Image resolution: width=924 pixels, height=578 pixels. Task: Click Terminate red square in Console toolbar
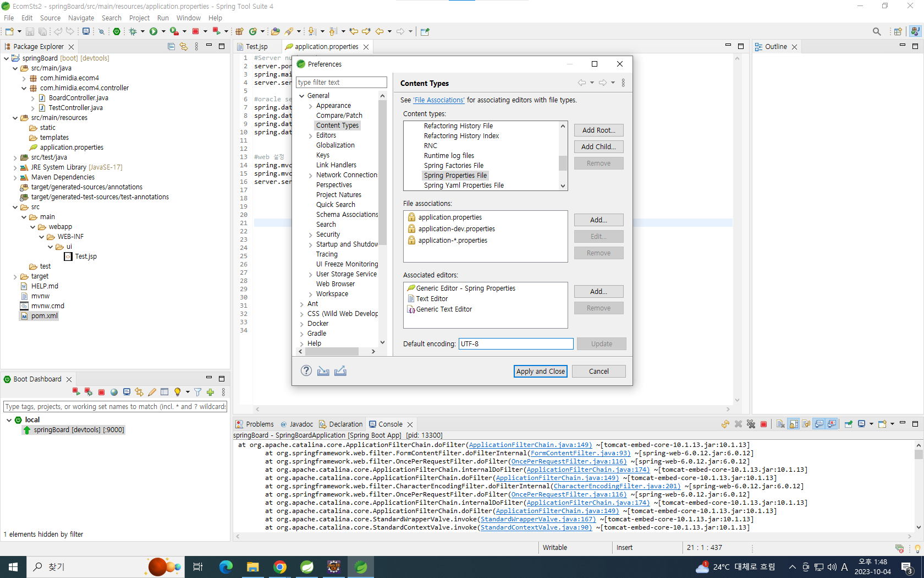tap(763, 424)
